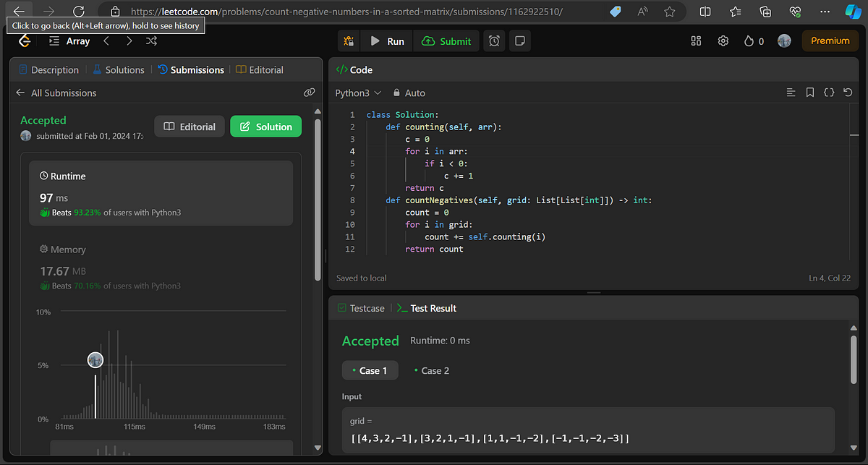Open the shopping price tag icon in address bar
Image resolution: width=868 pixels, height=465 pixels.
pos(616,12)
